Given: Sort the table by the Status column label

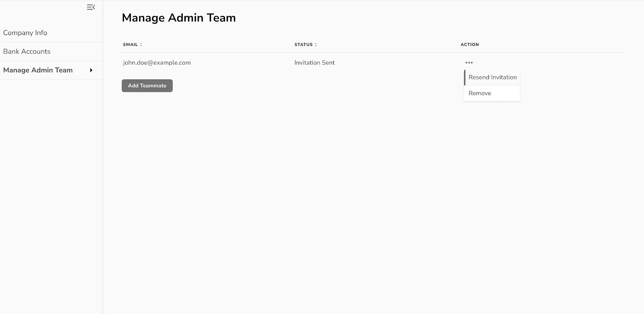Looking at the screenshot, I should (x=303, y=45).
